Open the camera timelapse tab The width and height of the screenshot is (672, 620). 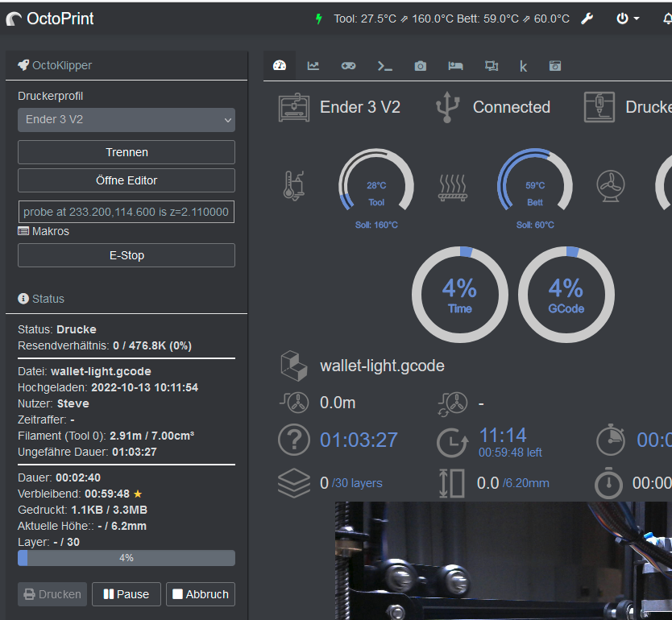421,65
